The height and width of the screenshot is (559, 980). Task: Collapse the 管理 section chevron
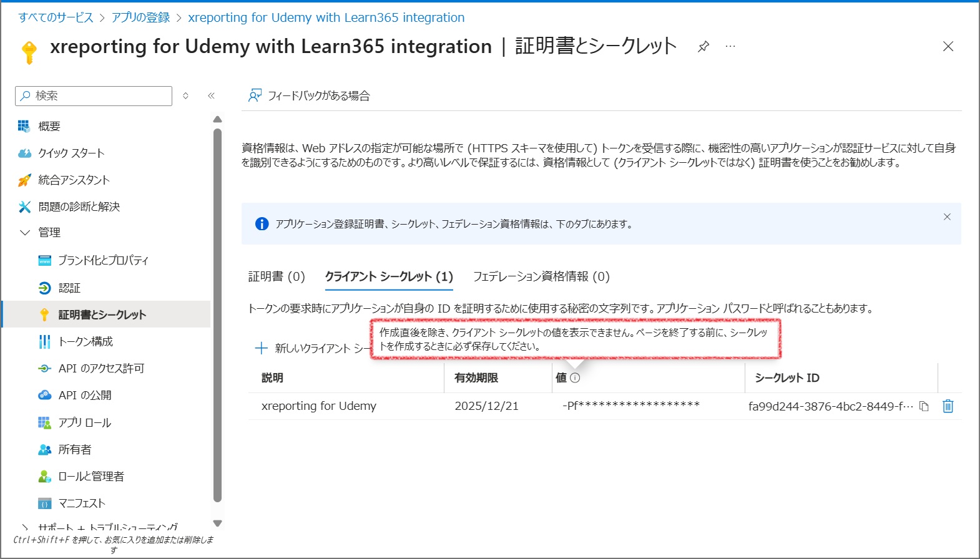25,232
